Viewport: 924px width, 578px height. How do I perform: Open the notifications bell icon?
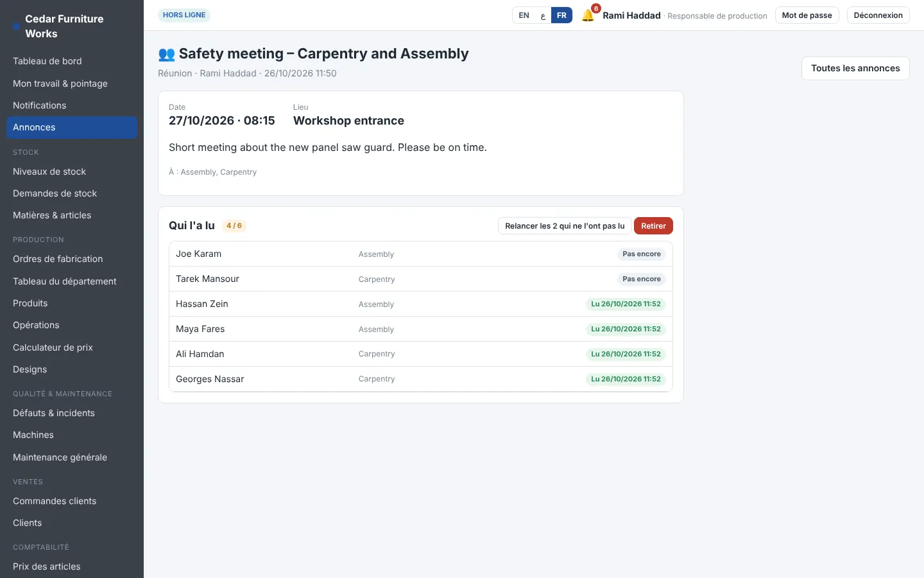pos(588,15)
